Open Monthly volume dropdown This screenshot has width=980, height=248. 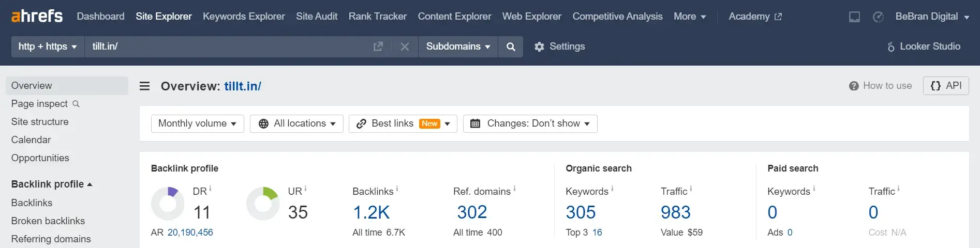[197, 123]
